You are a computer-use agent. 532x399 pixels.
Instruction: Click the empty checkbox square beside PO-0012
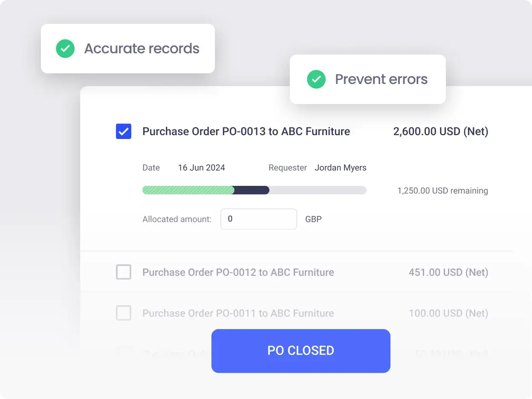[123, 272]
